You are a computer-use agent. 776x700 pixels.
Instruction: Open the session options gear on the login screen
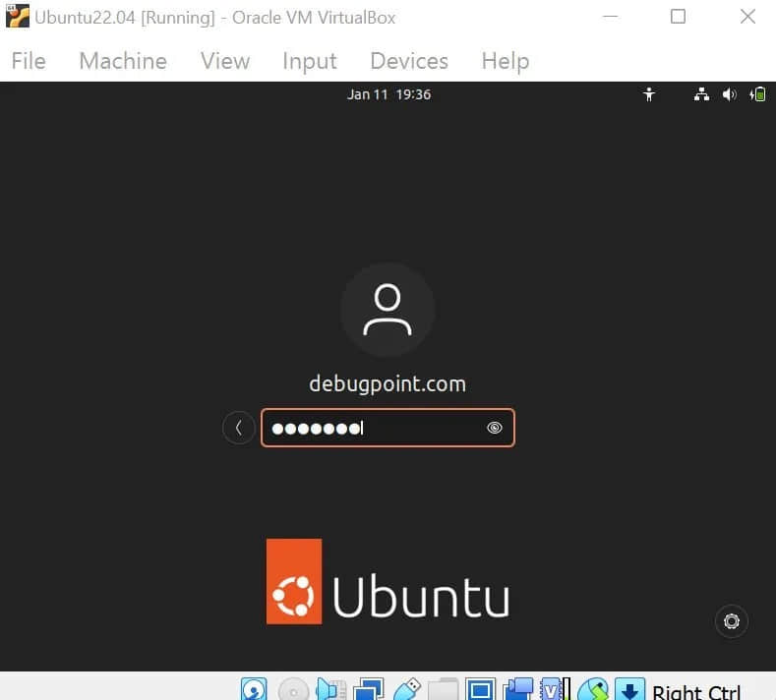tap(731, 620)
